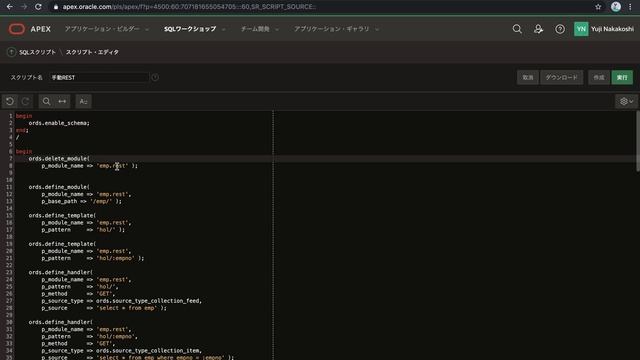Click the browser address bar URL
Screen dimensions: 640x360
(189, 7)
